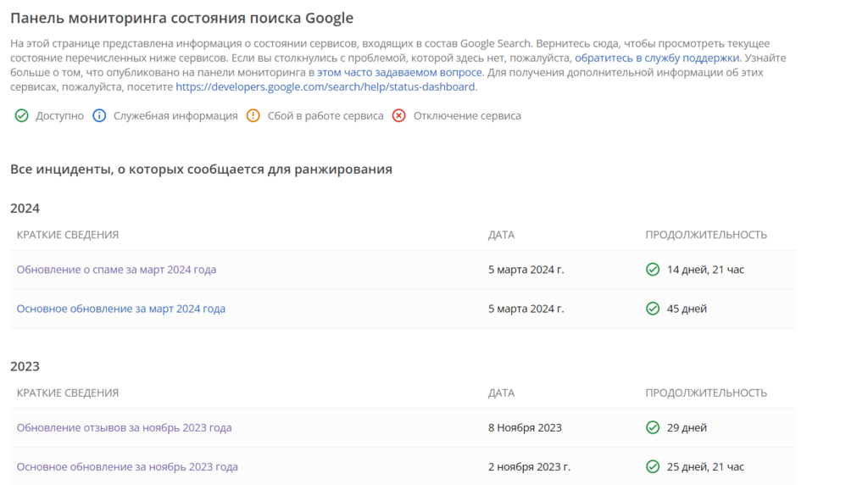Image resolution: width=868 pixels, height=485 pixels.
Task: Click the ДАТА column header in the 2024 table
Action: click(x=501, y=235)
